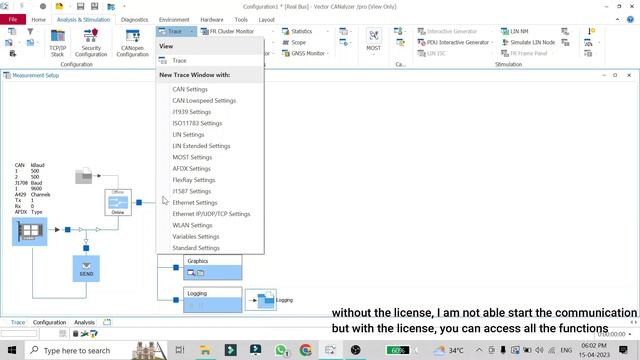This screenshot has width=640, height=360.
Task: Switch to the Home ribbon tab
Action: point(38,19)
